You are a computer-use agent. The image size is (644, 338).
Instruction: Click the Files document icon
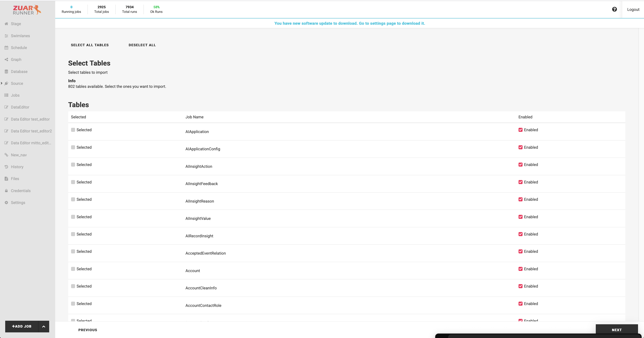pyautogui.click(x=6, y=179)
